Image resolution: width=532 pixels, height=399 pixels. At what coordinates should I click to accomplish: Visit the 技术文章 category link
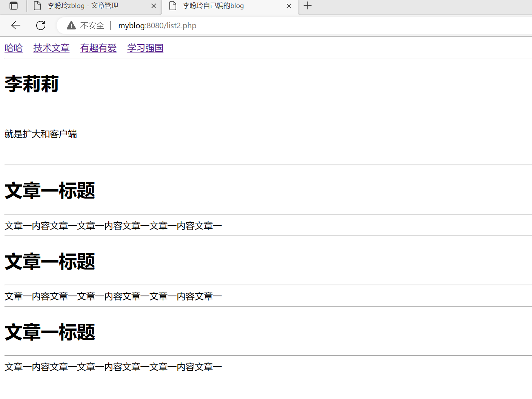51,48
